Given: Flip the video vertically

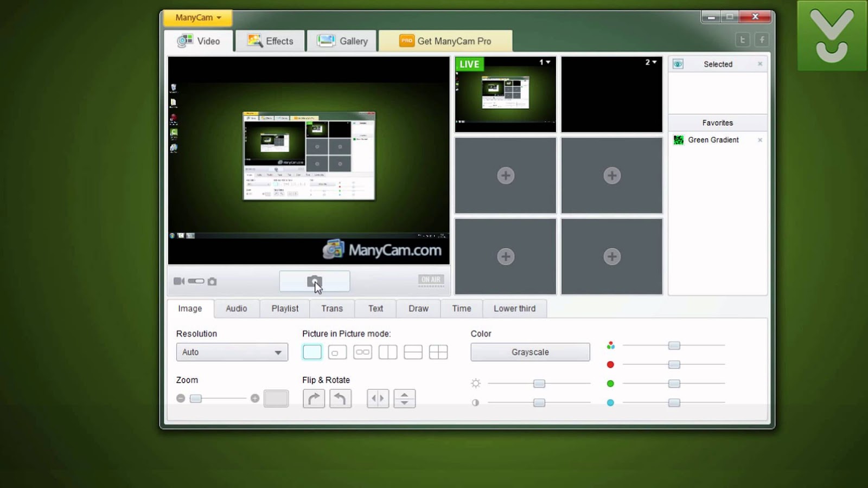Looking at the screenshot, I should pyautogui.click(x=404, y=398).
